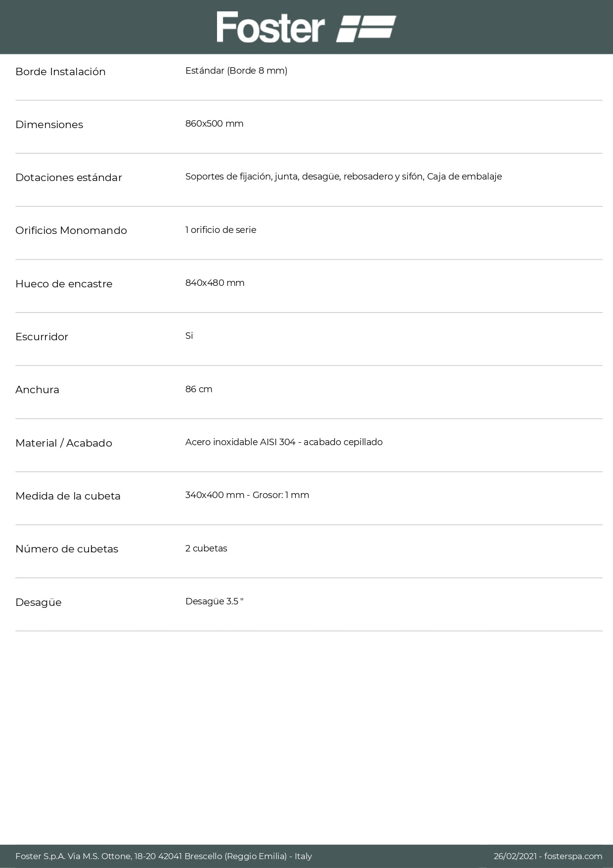Click the 1 orificio de serie value
613x868 pixels.
point(220,230)
